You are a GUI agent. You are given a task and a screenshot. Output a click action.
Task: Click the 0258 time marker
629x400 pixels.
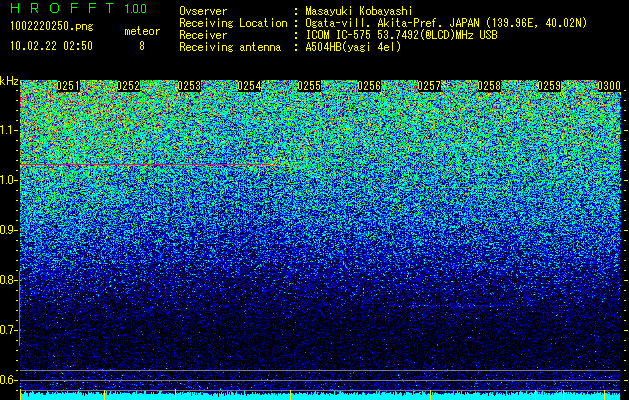[489, 86]
